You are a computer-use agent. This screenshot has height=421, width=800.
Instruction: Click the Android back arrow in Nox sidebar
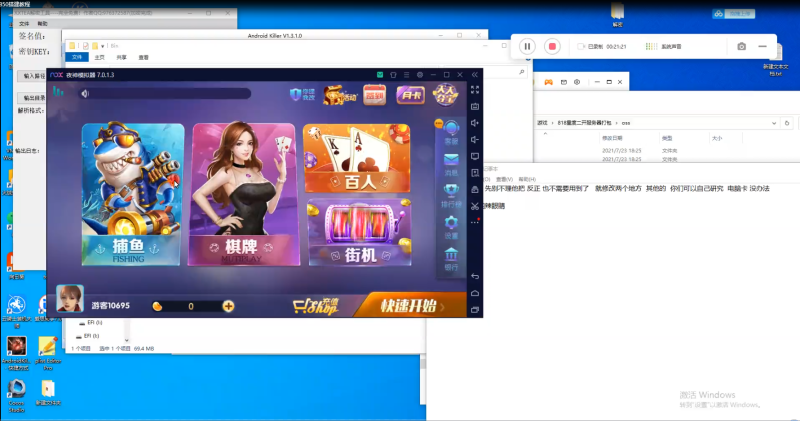click(475, 276)
